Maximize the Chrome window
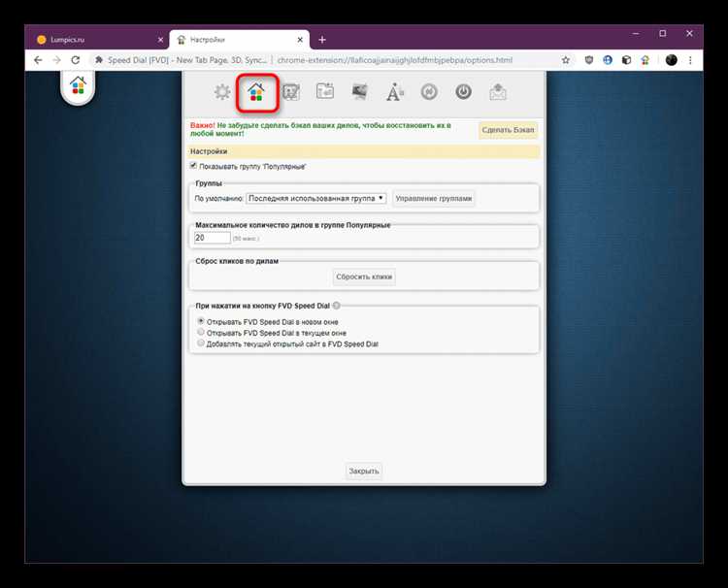 [663, 33]
